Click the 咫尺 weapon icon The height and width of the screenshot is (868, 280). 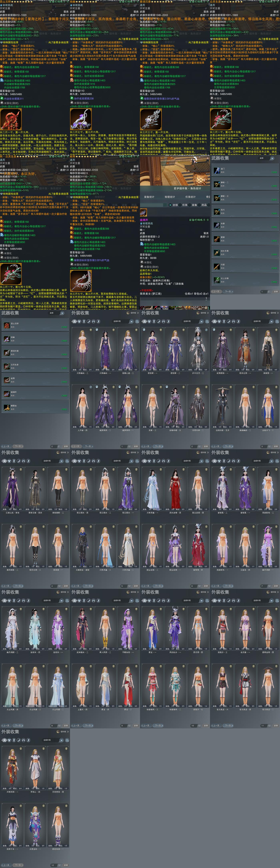216,212
